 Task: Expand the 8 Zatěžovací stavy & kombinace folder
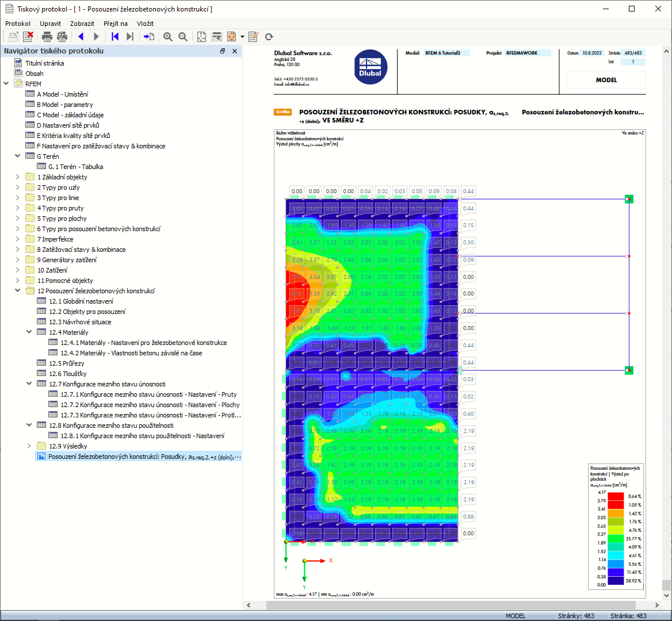click(x=18, y=249)
